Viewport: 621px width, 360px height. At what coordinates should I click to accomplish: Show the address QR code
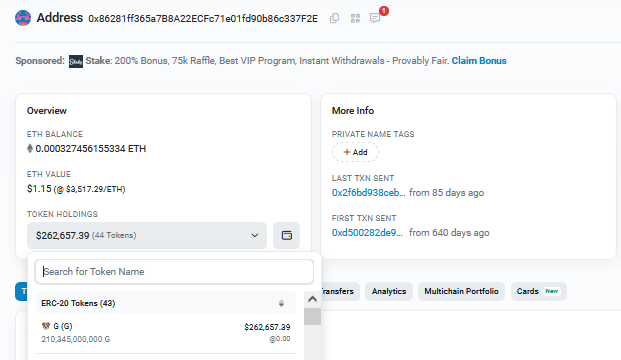click(x=355, y=18)
